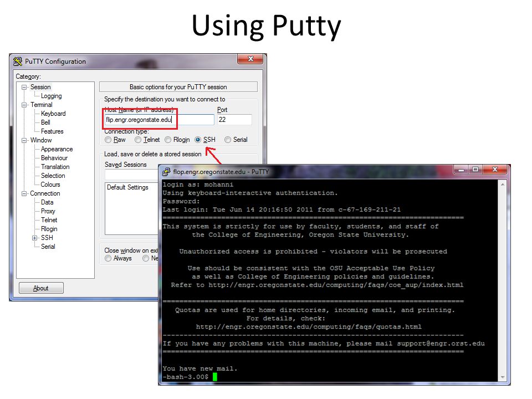Click the Port field showing 22
The width and height of the screenshot is (532, 399).
pos(234,120)
